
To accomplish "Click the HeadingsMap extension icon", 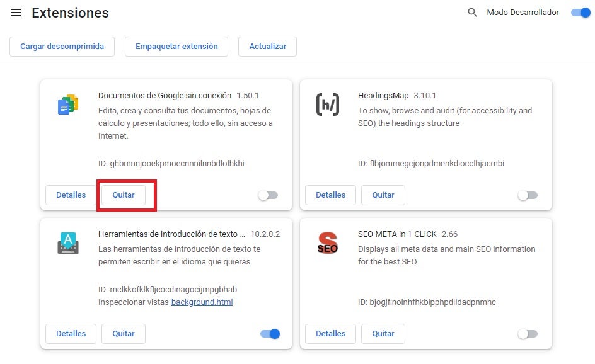I will pos(327,105).
